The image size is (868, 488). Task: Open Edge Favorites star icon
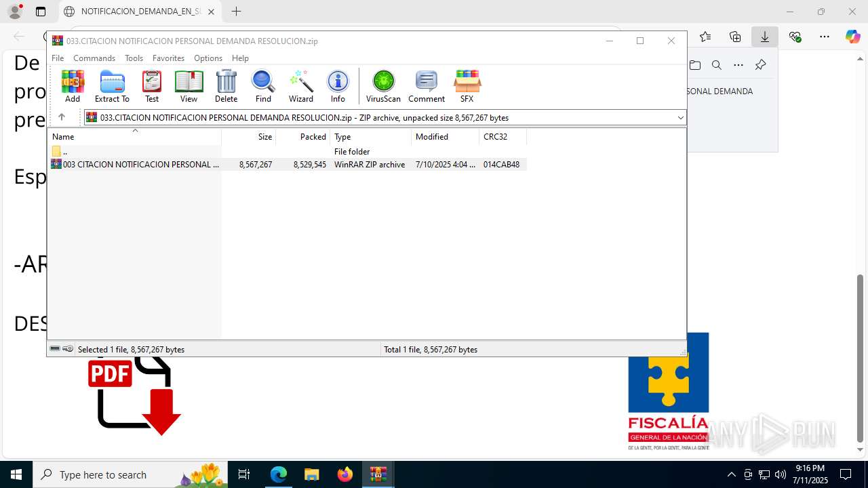coord(705,37)
